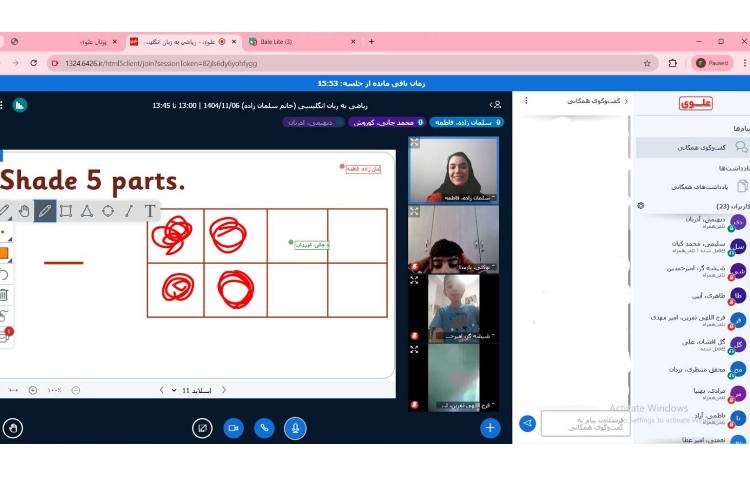Select the Hand pan tool
The width and height of the screenshot is (750, 480).
(x=24, y=211)
